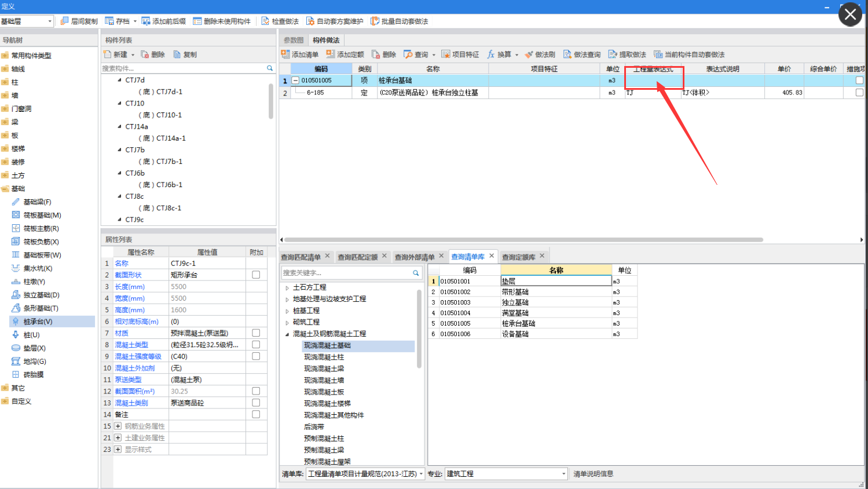Click 复制 in the component list toolbar
The height and width of the screenshot is (489, 868).
pyautogui.click(x=185, y=54)
